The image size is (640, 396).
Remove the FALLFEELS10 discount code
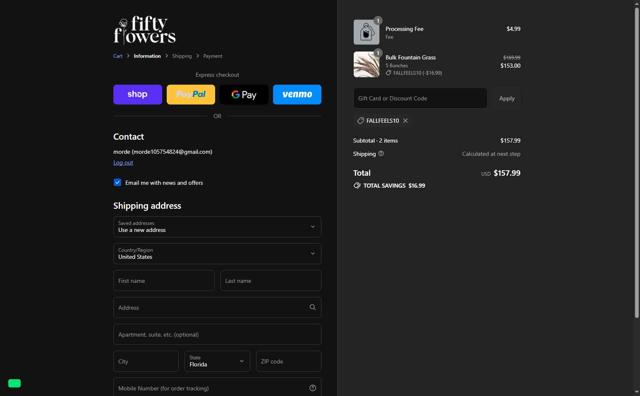coord(405,121)
